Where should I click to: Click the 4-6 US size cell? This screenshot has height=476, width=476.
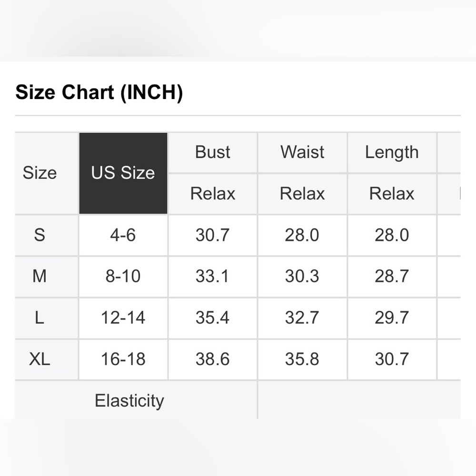point(123,235)
